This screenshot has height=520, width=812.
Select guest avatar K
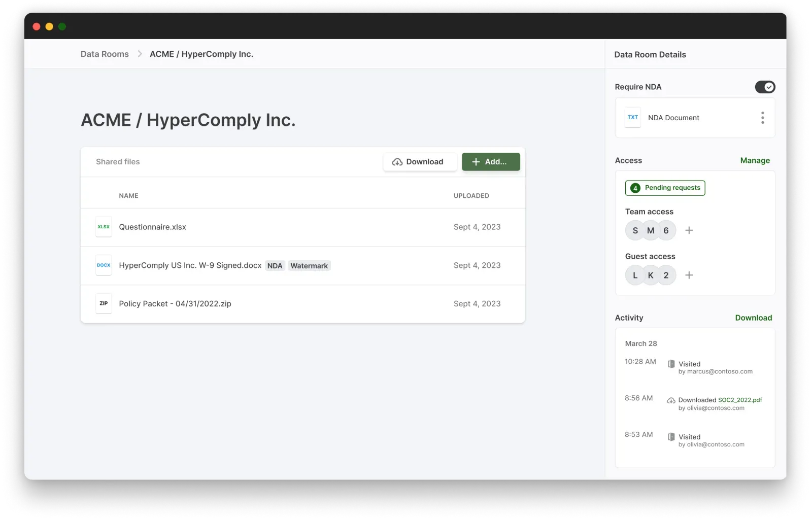click(x=651, y=275)
